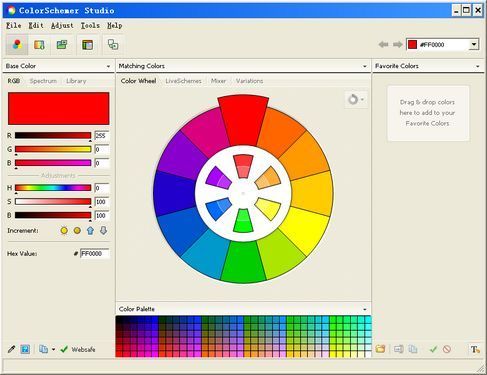Select the color wheel view toolbar icon

17,45
